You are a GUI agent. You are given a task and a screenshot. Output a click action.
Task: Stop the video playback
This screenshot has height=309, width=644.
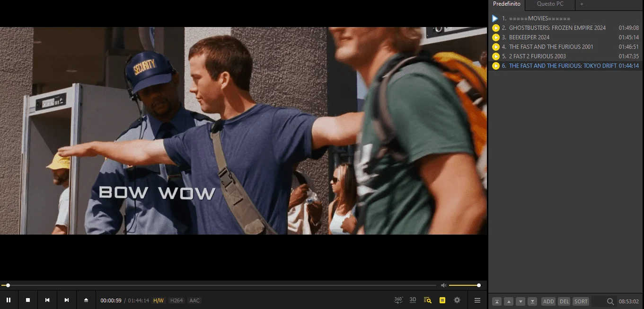pos(28,300)
